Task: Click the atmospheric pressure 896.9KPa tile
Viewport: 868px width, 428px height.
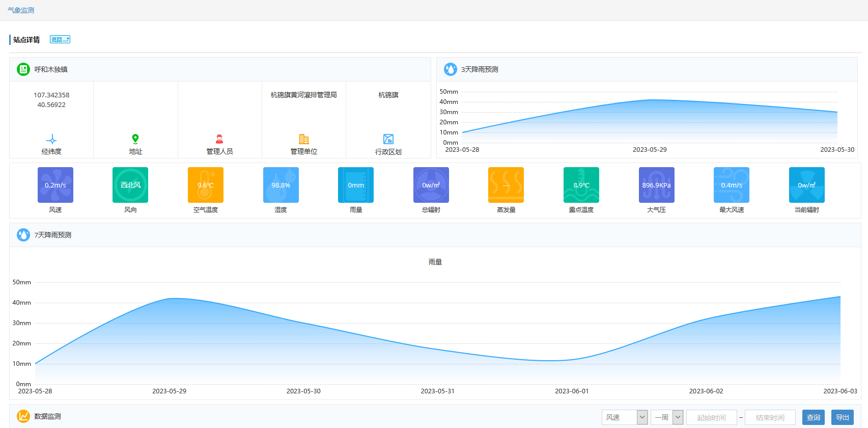Action: click(656, 185)
